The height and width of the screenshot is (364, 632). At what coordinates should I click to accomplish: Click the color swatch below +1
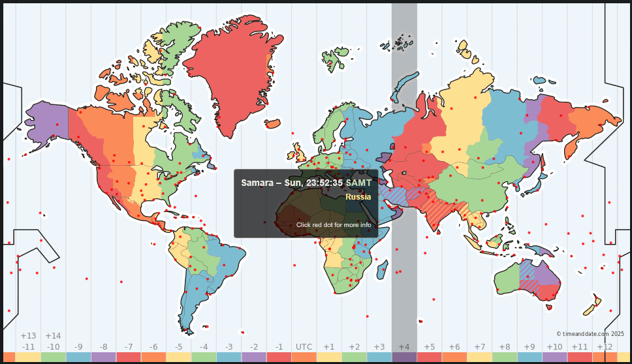(x=329, y=357)
